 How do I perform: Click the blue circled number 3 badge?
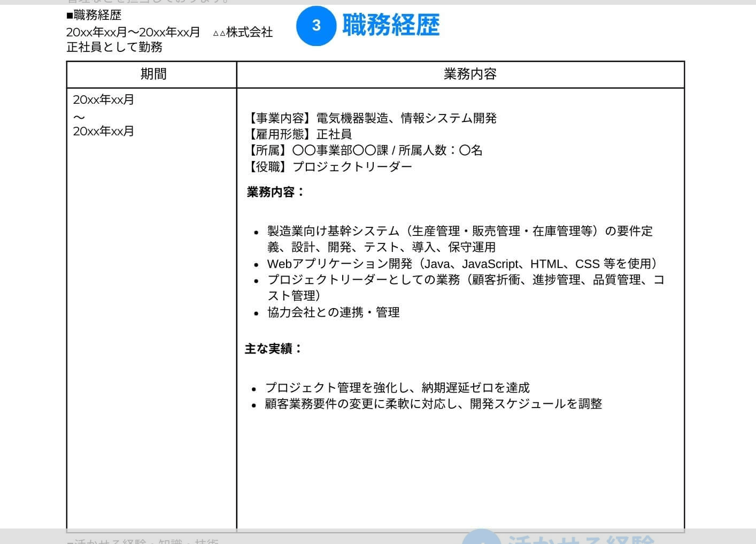pos(317,26)
